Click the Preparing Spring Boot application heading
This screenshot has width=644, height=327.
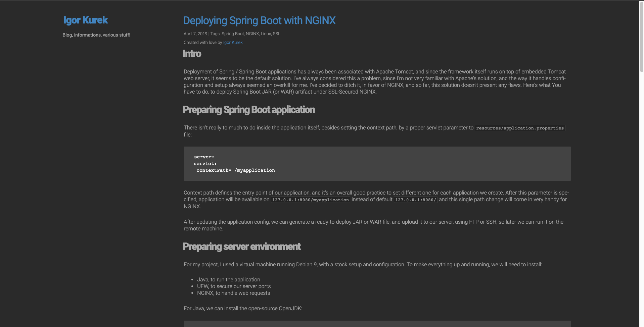coord(249,110)
